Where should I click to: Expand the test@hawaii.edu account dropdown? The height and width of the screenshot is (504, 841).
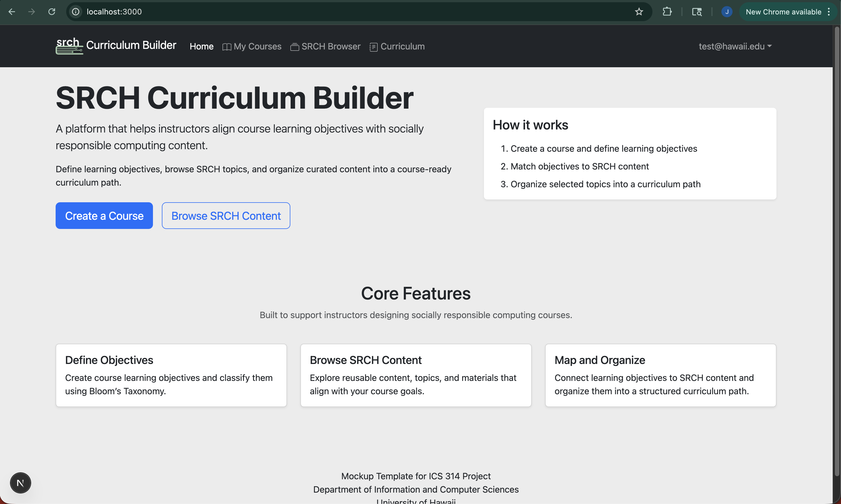(x=735, y=46)
